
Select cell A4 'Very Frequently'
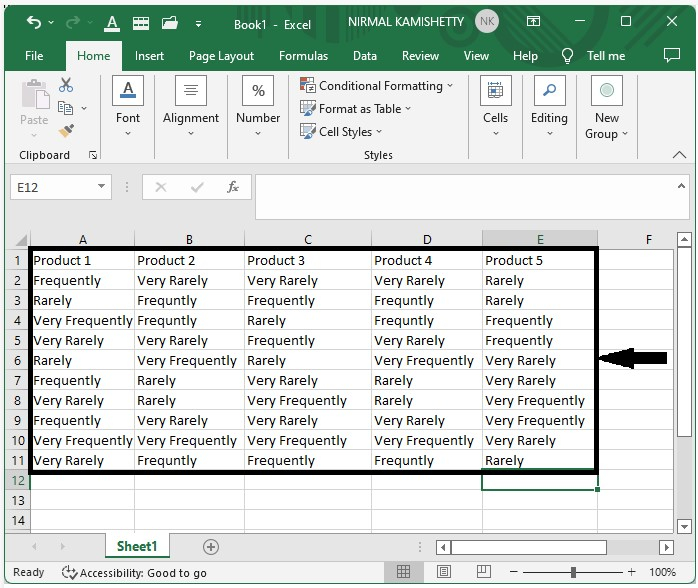pyautogui.click(x=83, y=320)
